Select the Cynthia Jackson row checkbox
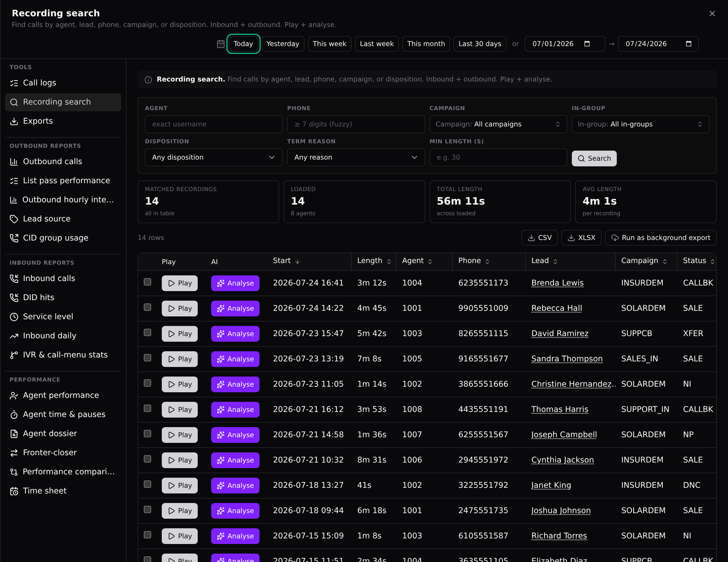The height and width of the screenshot is (562, 728). coord(147,459)
